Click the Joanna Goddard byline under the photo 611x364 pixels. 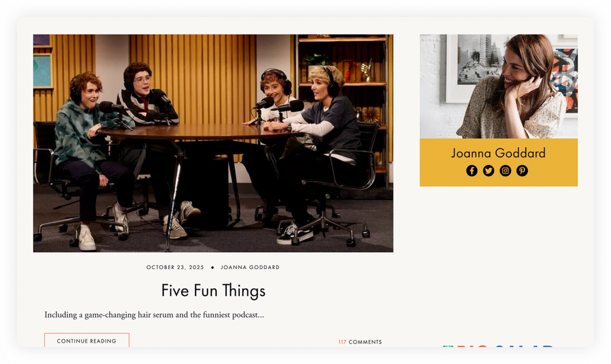click(250, 267)
